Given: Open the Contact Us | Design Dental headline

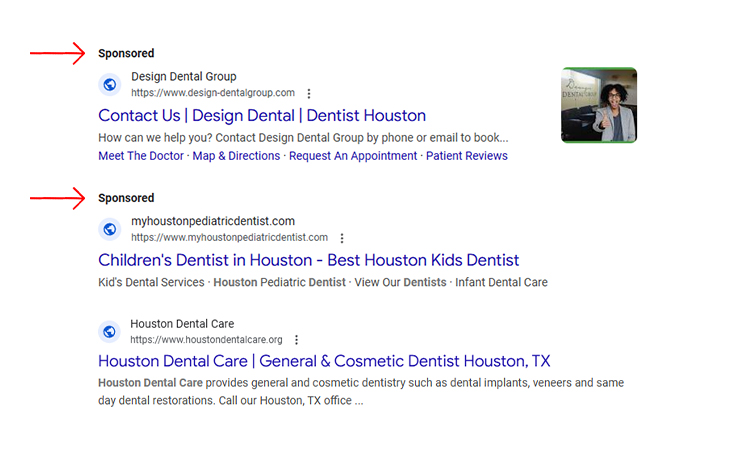Looking at the screenshot, I should pyautogui.click(x=262, y=116).
